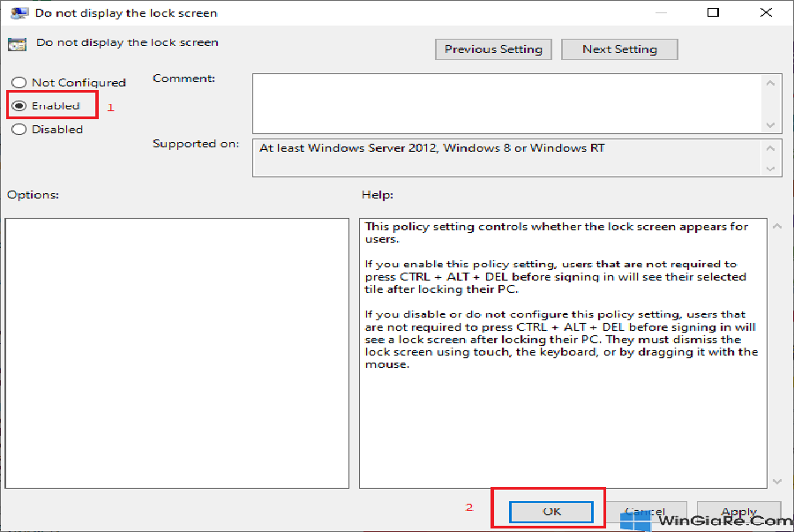This screenshot has height=532, width=794.
Task: Click the policy icon in title bar
Action: (19, 13)
